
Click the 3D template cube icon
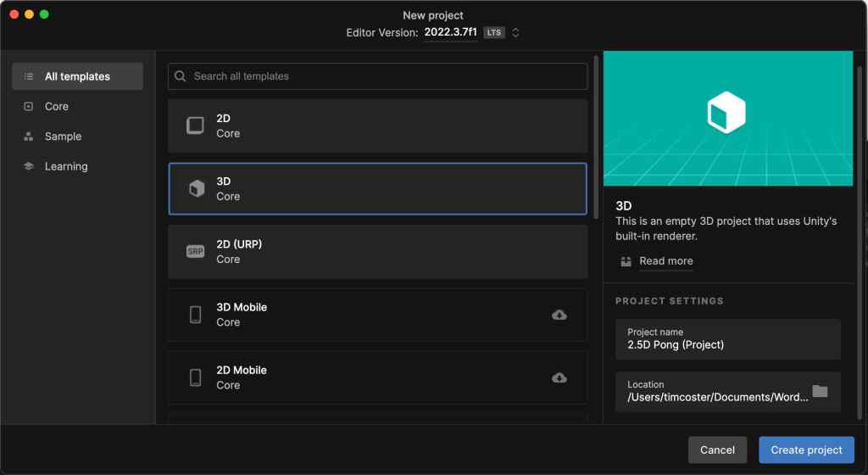pyautogui.click(x=196, y=188)
